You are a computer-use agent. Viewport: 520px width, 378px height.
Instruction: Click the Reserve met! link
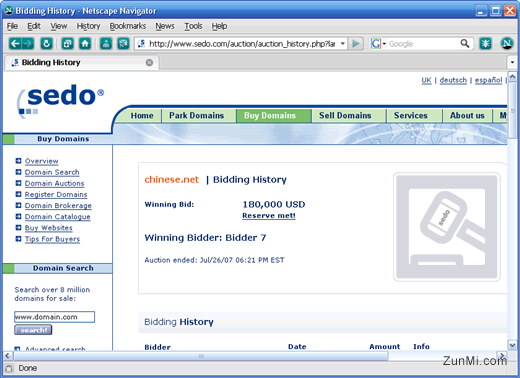tap(269, 216)
